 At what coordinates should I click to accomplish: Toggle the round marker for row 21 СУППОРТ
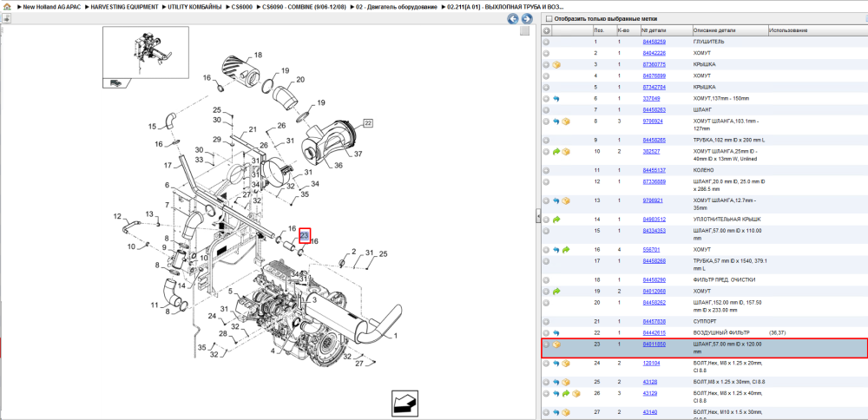(x=546, y=321)
